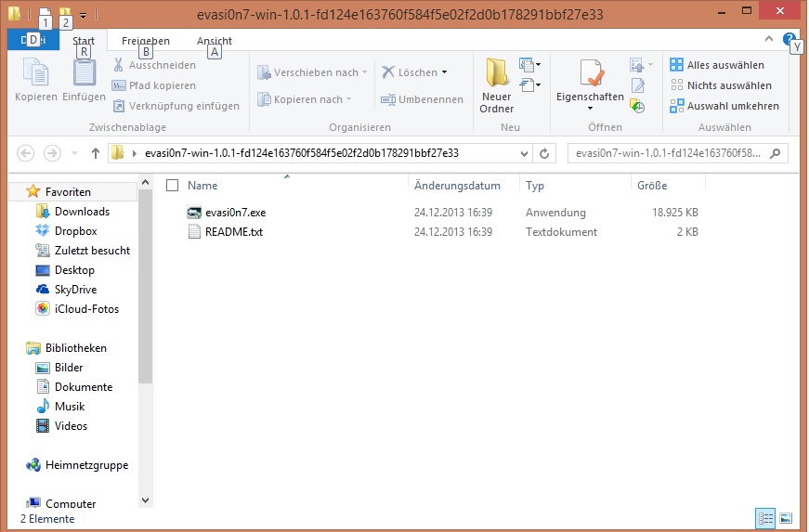Screen dimensions: 809x532
Task: Choose Verknüpfung einfügen command
Action: (x=176, y=106)
